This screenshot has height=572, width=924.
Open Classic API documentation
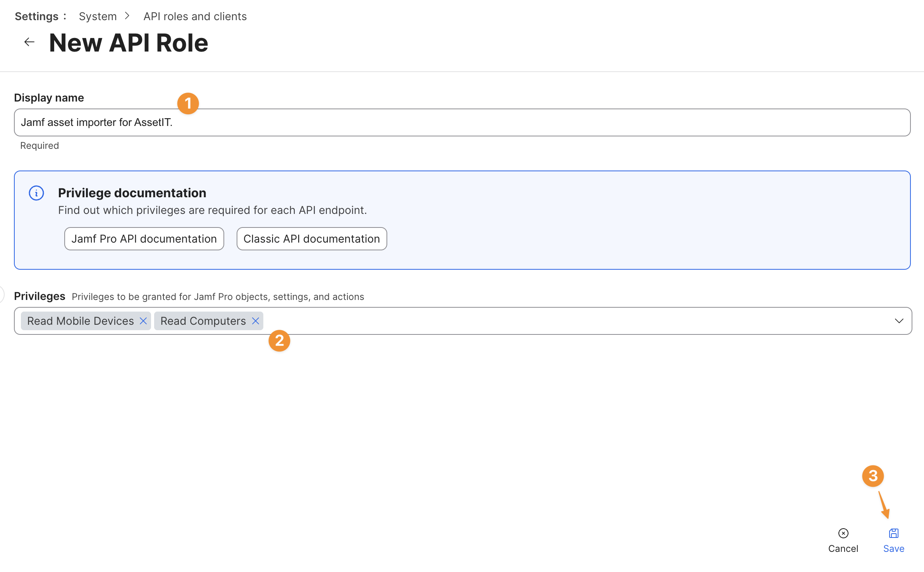pos(311,239)
